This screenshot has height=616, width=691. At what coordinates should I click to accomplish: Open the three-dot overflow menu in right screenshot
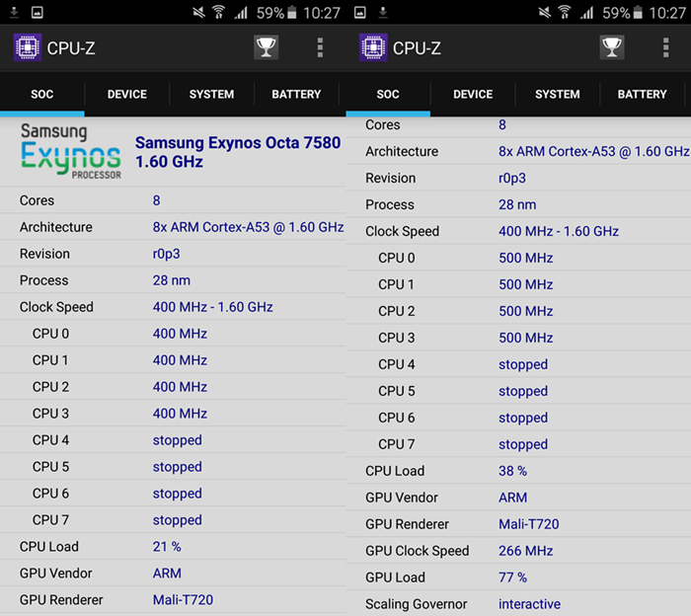pyautogui.click(x=666, y=47)
